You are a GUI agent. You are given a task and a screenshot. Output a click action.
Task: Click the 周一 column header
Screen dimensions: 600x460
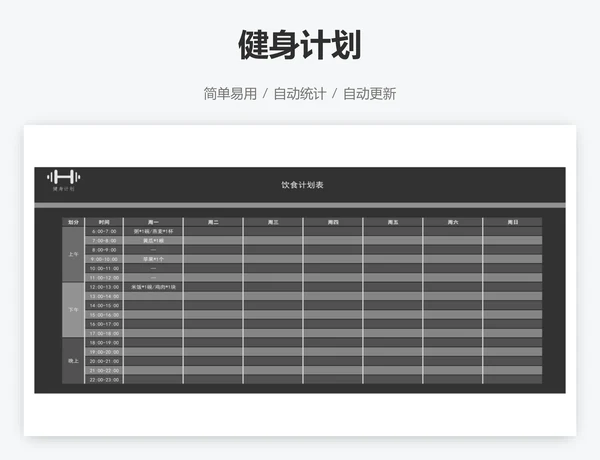click(153, 222)
